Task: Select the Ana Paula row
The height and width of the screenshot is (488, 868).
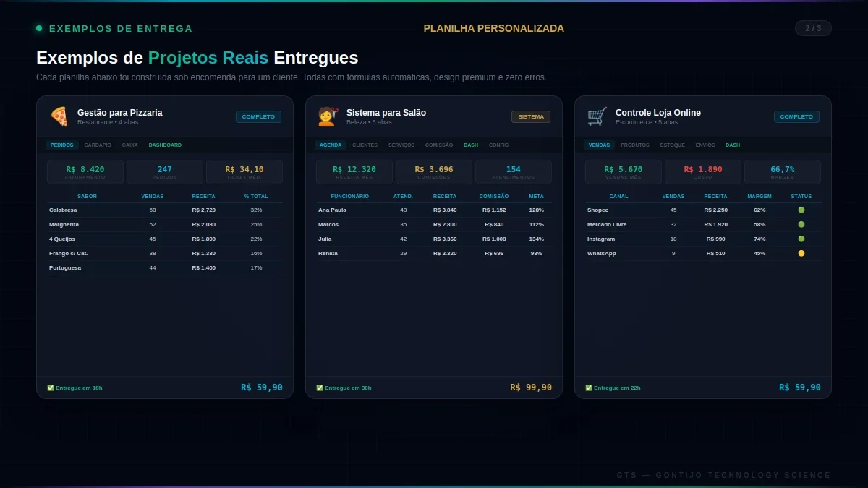Action: (x=434, y=210)
